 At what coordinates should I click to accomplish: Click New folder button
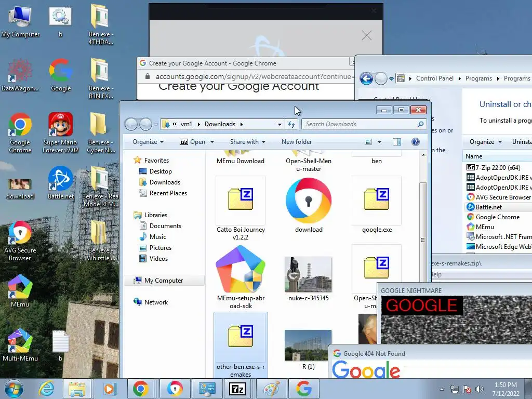click(x=297, y=142)
